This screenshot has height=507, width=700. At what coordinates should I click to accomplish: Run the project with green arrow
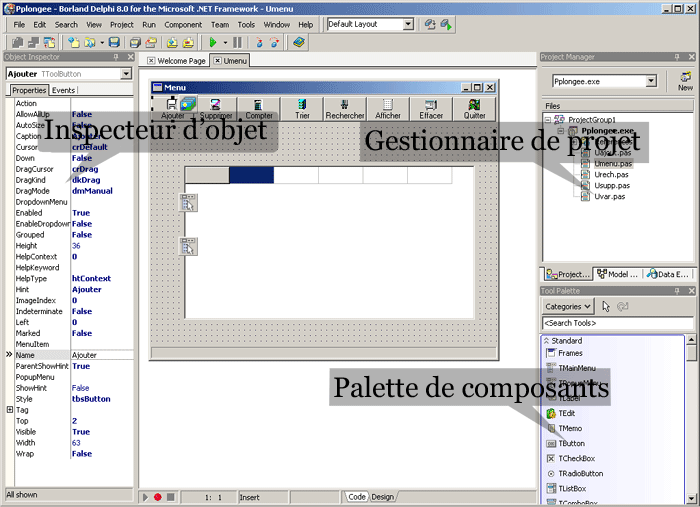tap(212, 42)
